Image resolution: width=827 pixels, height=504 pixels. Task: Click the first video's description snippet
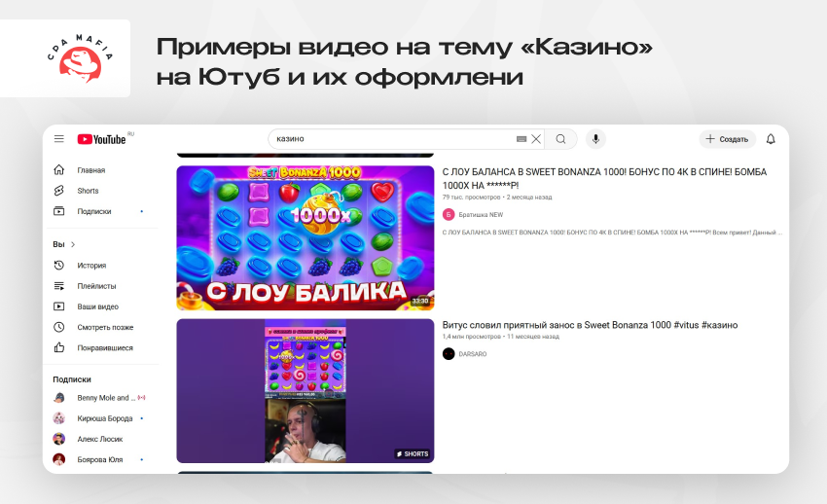coord(612,233)
